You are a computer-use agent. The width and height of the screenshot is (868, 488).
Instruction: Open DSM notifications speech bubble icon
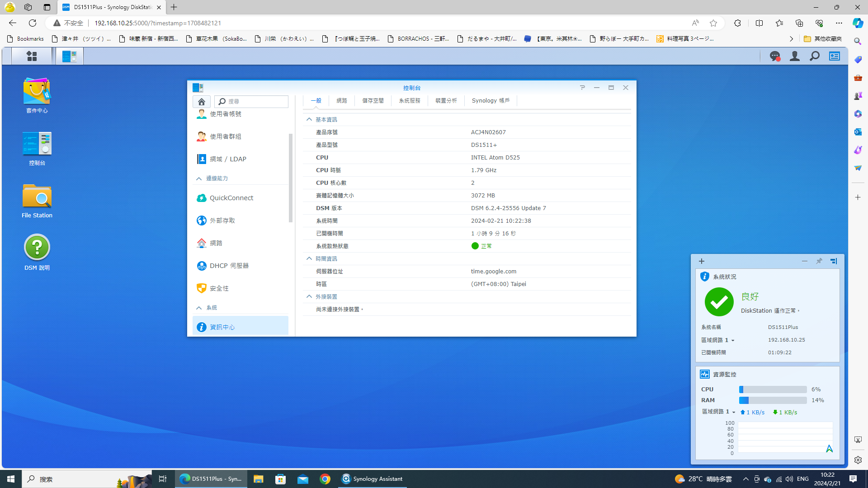775,56
